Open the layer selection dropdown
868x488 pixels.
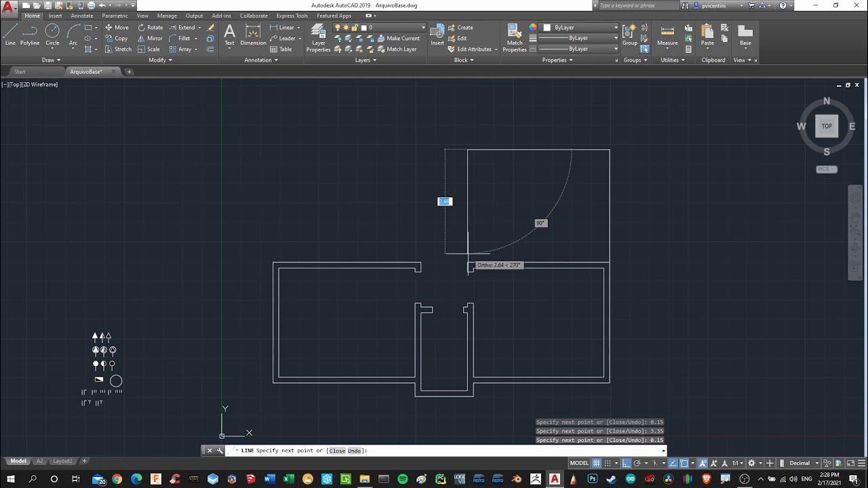click(380, 28)
